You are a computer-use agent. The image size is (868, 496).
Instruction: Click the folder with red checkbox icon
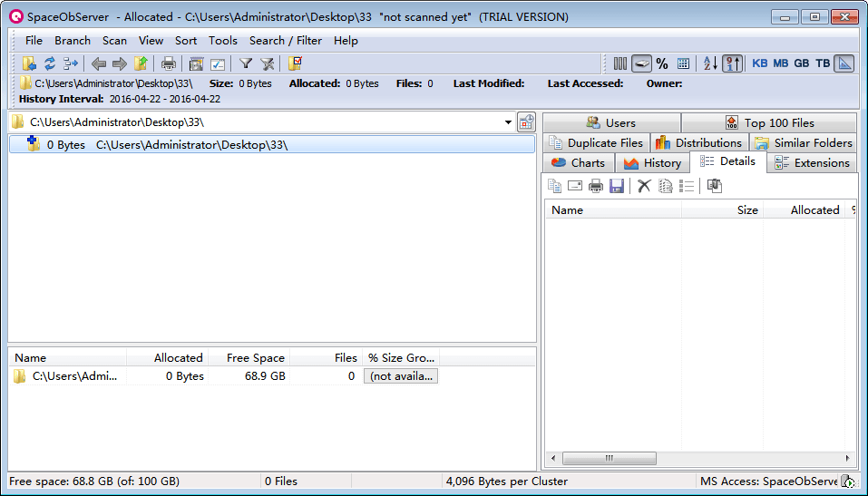295,63
